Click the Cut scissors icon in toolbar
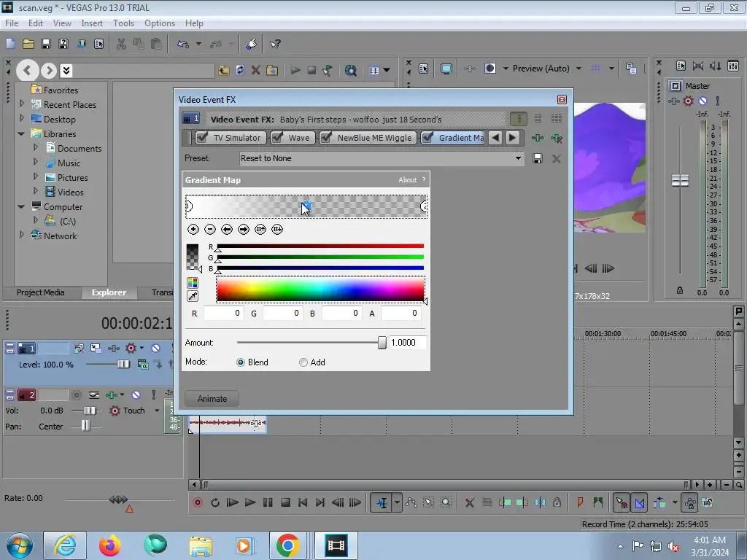747x560 pixels. (x=122, y=44)
